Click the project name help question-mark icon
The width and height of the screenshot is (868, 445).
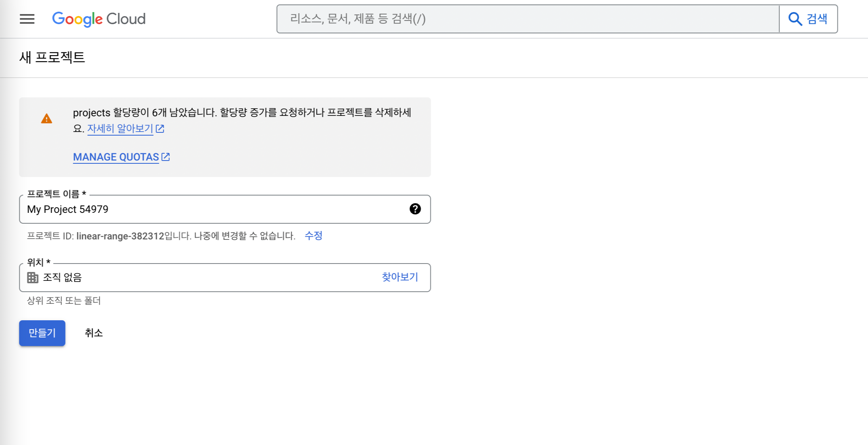click(x=415, y=209)
